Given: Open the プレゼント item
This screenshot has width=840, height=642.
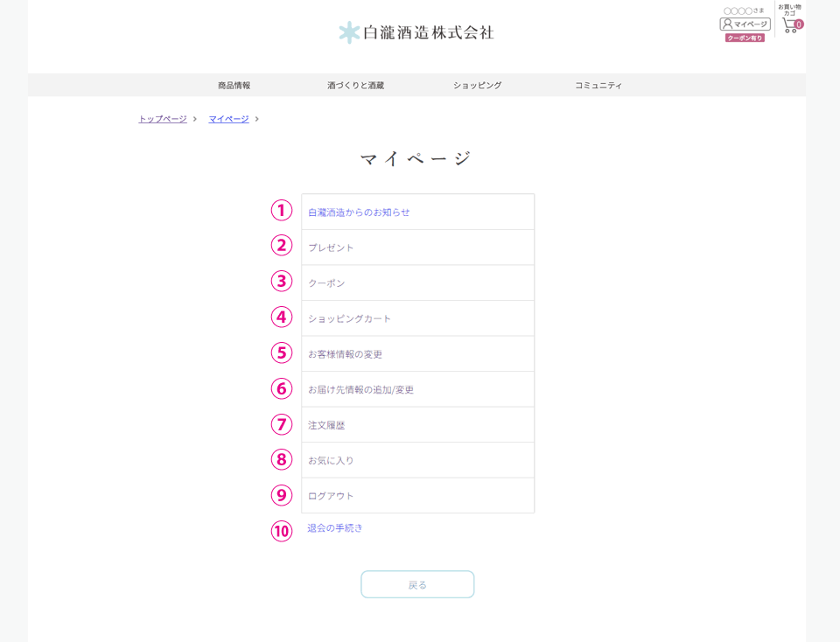Looking at the screenshot, I should coord(418,248).
